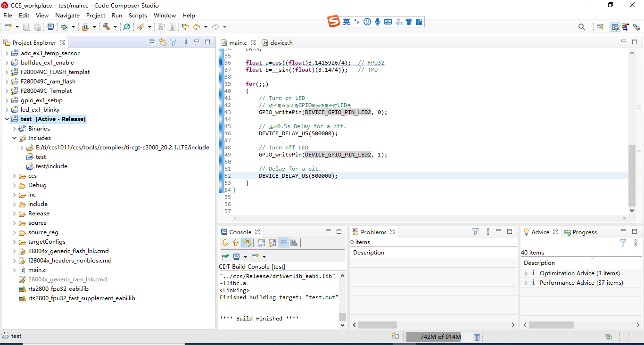Clear Console icon with X
This screenshot has width=644, height=345.
pyautogui.click(x=294, y=243)
